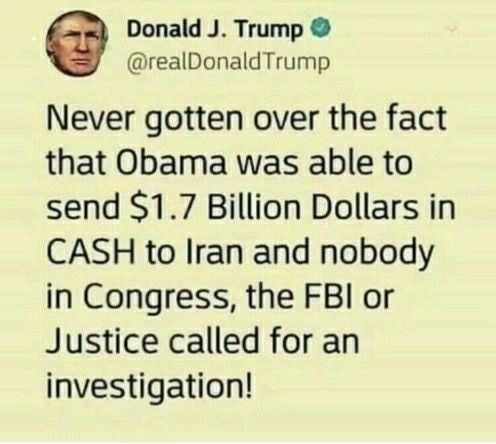Open the Donald J. Trump display name
The height and width of the screenshot is (444, 496).
(x=216, y=30)
